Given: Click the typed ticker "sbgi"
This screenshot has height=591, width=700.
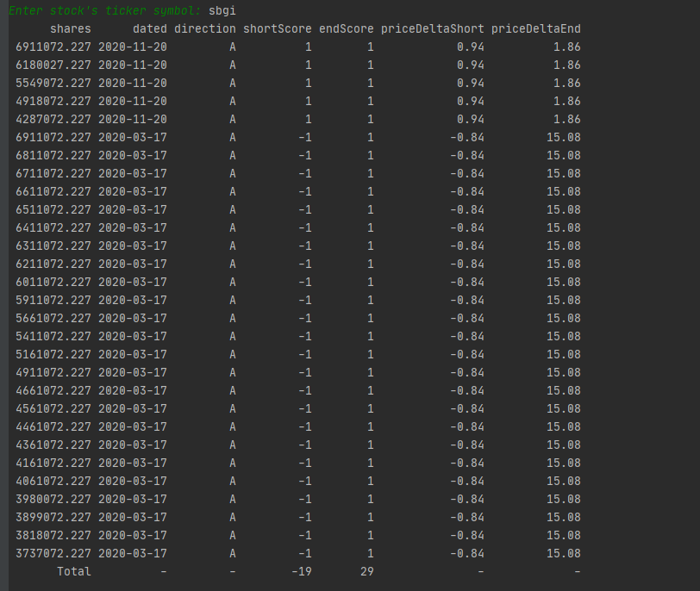Looking at the screenshot, I should (x=222, y=10).
